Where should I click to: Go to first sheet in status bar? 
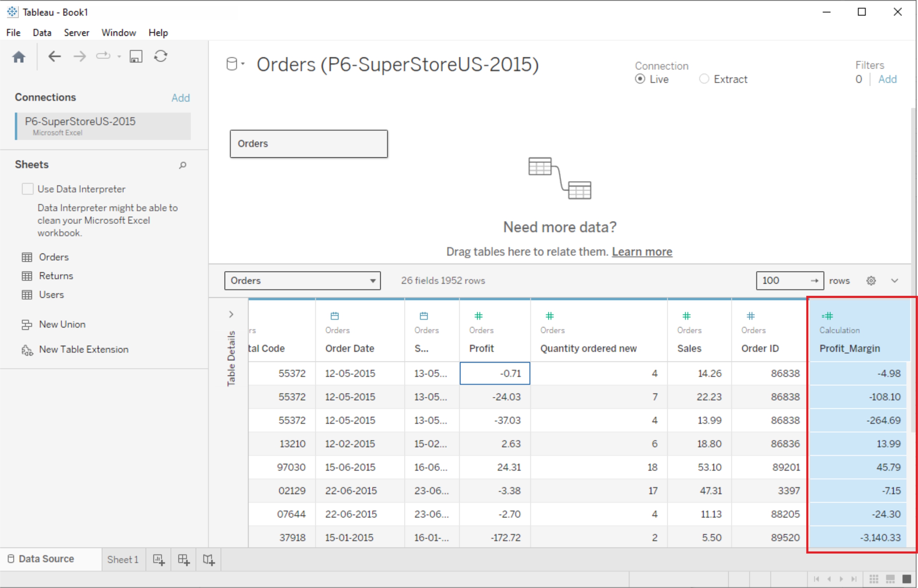point(816,579)
